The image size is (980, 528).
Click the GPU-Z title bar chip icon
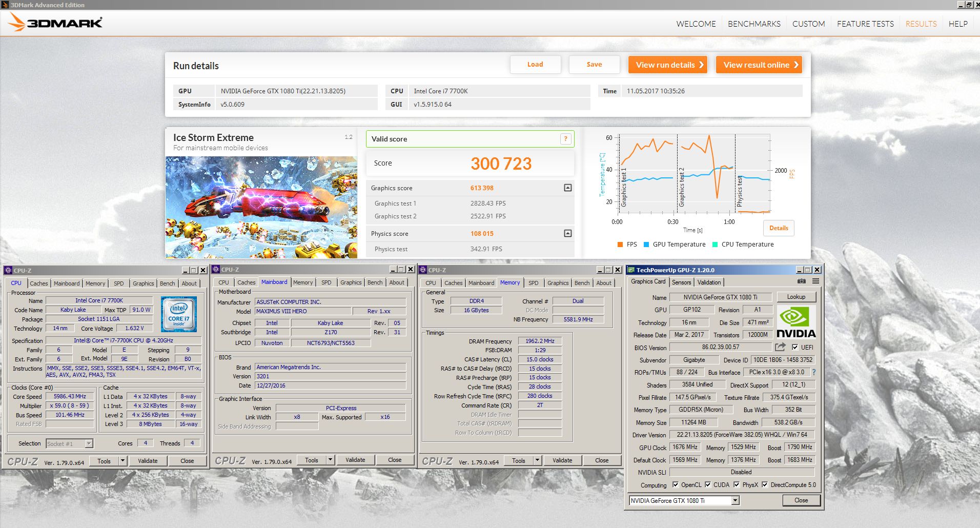(631, 270)
